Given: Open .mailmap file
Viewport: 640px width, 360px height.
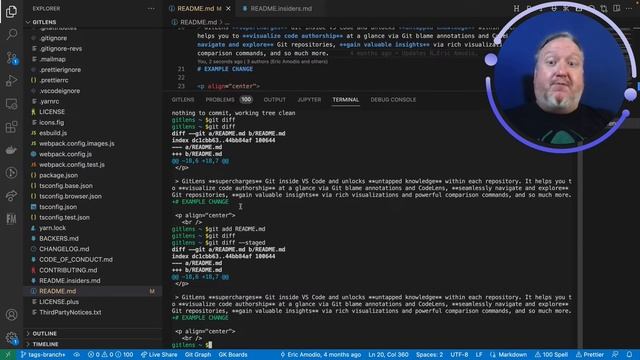Looking at the screenshot, I should click(x=52, y=59).
